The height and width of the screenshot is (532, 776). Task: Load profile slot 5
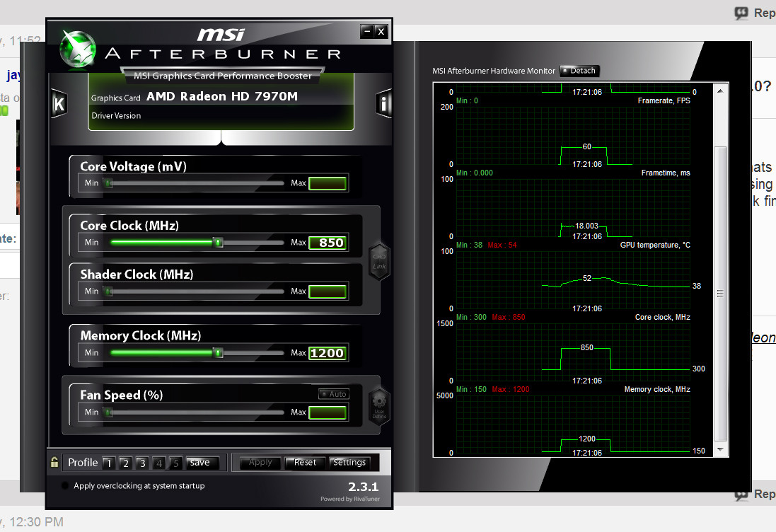point(175,463)
